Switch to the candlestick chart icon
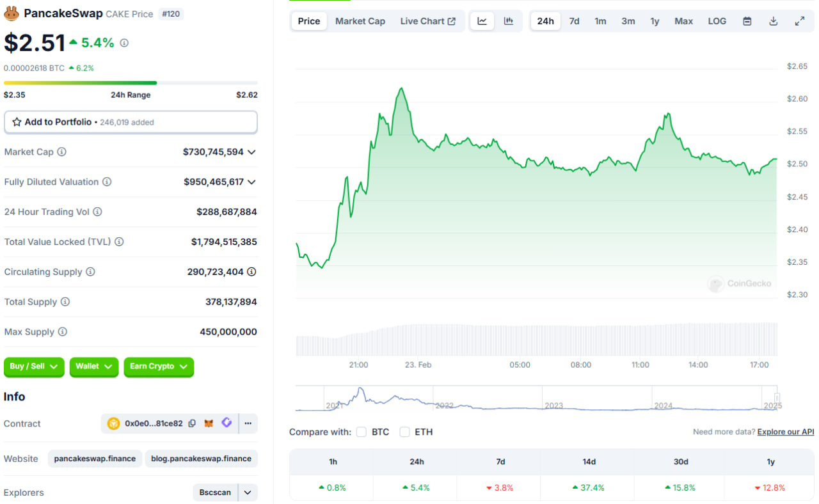Screen dimensions: 819x504 pos(509,21)
